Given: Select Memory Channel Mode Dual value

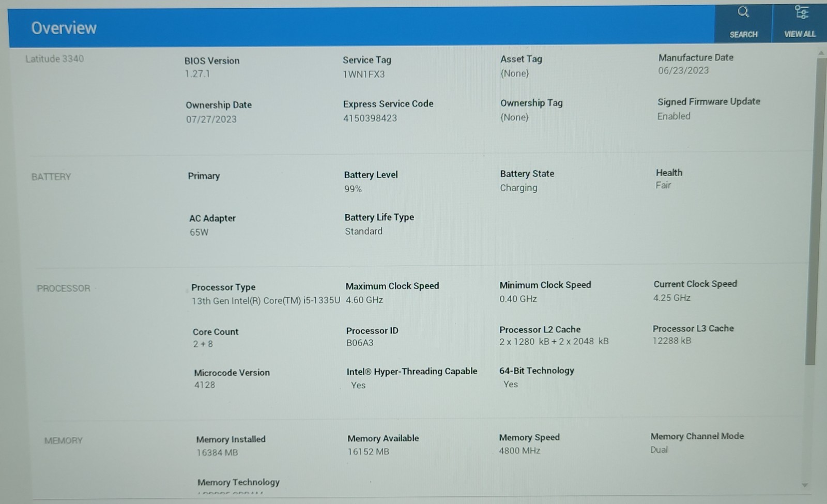Looking at the screenshot, I should 659,450.
